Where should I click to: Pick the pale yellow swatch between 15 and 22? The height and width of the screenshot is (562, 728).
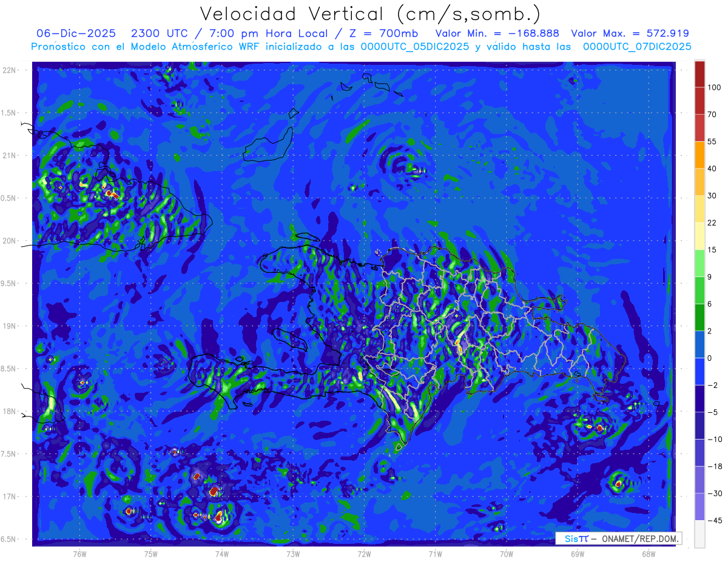[700, 236]
